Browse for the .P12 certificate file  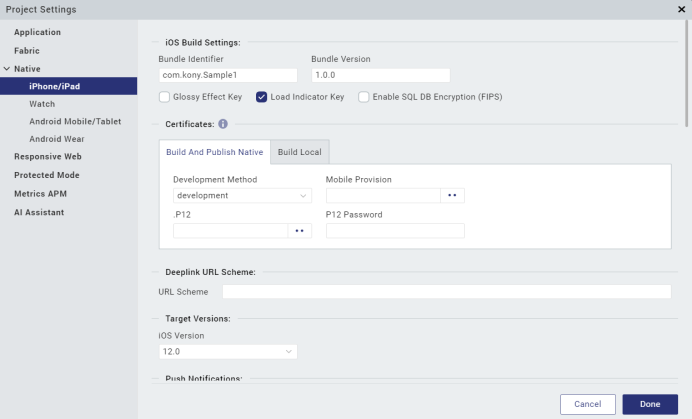[300, 231]
